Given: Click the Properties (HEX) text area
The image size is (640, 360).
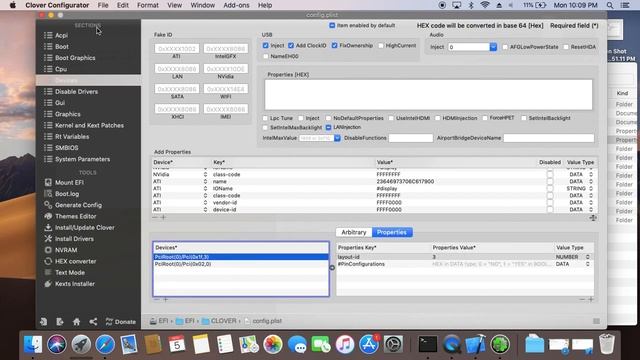Looking at the screenshot, I should (x=428, y=95).
